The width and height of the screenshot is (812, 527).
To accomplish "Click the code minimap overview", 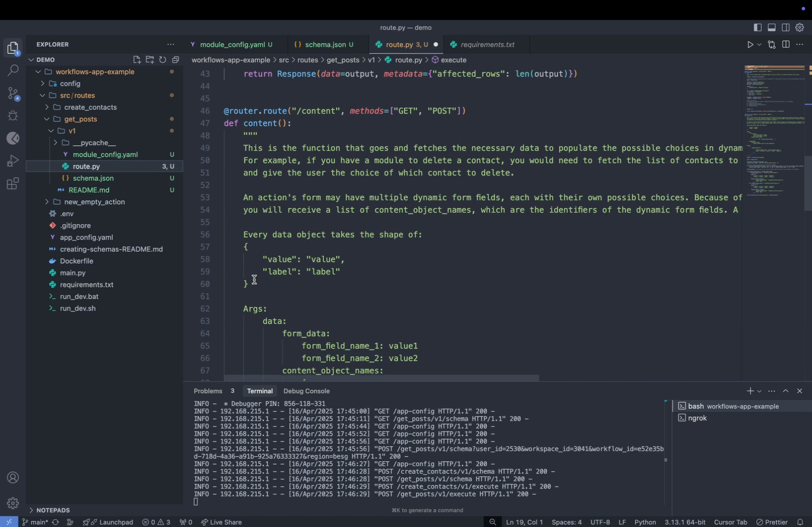I will [774, 132].
